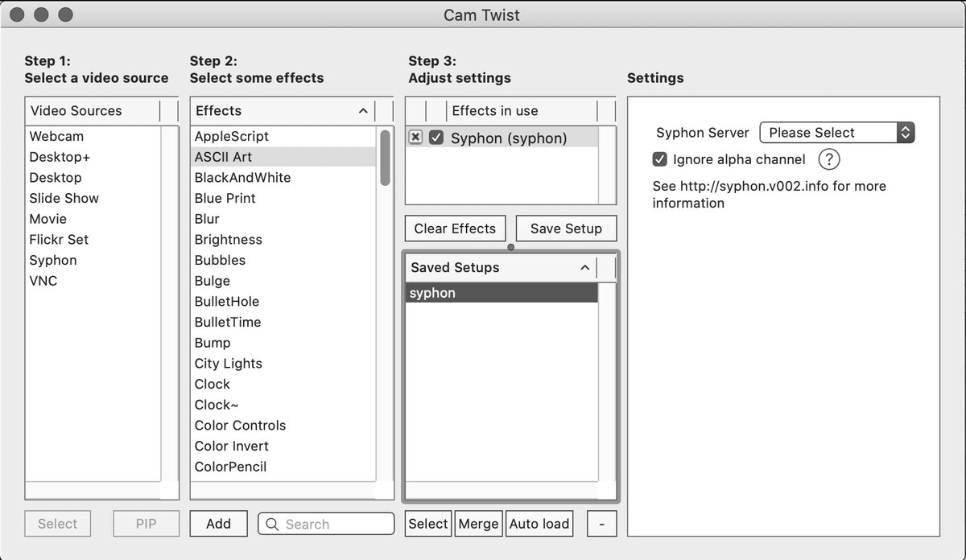Screen dimensions: 966x560
Task: Select Brightness effect
Action: click(283, 240)
